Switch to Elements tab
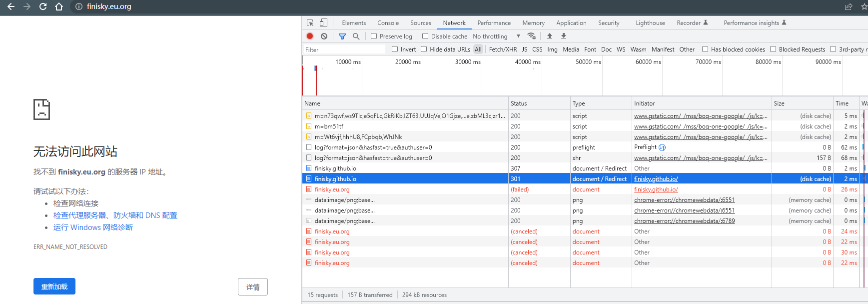Image resolution: width=868 pixels, height=304 pixels. 354,23
